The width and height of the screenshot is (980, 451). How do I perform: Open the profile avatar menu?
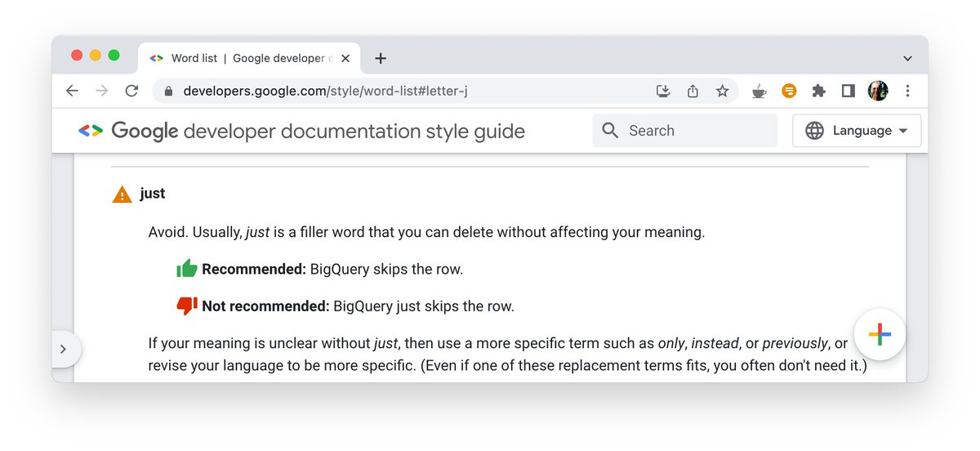pyautogui.click(x=878, y=91)
